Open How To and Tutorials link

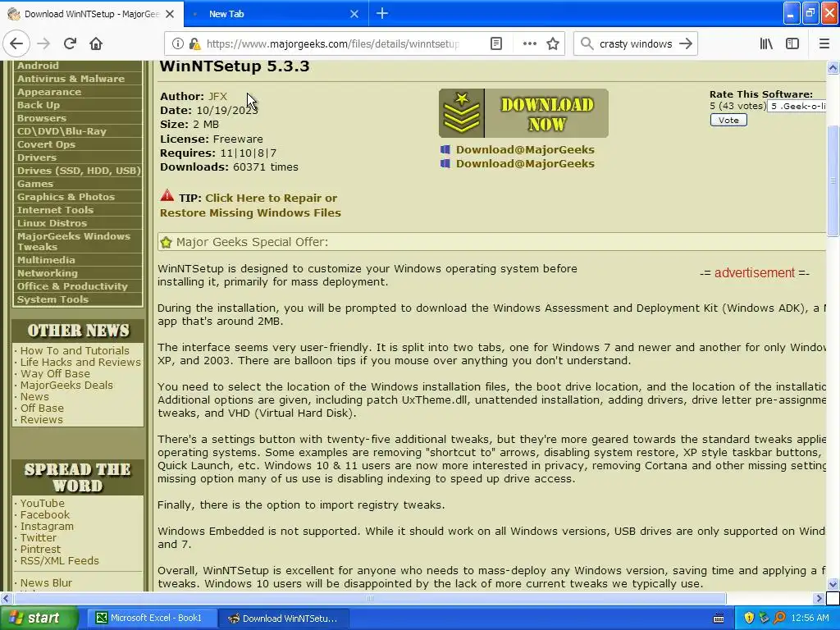coord(75,350)
